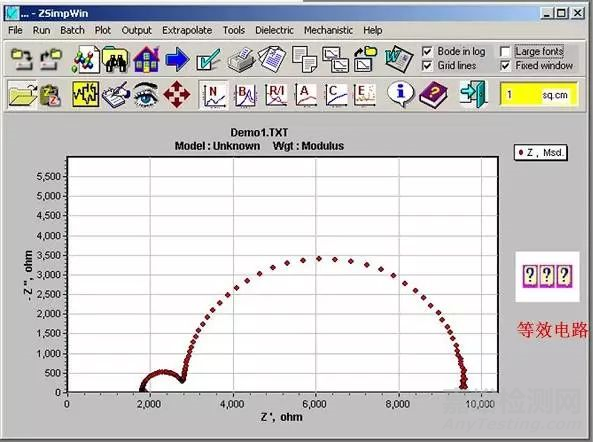Open the Extrapolate menu
The height and width of the screenshot is (442, 593).
(x=187, y=30)
